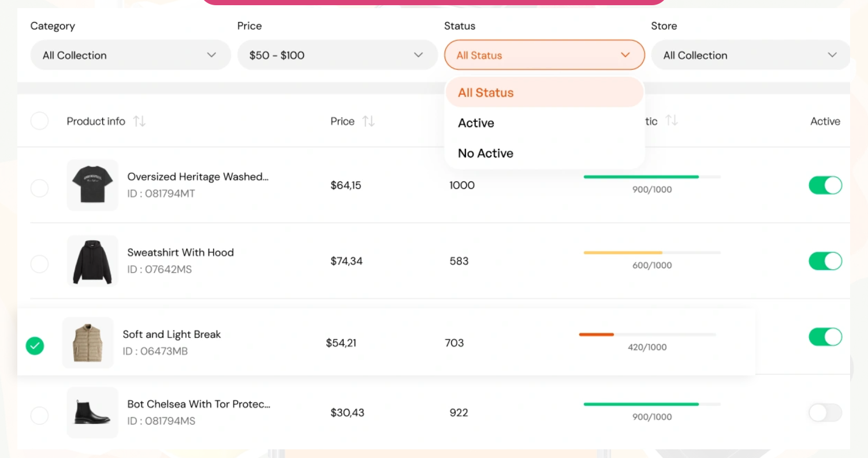Enable the Bot Chelsea active toggle
This screenshot has height=458, width=868.
pyautogui.click(x=825, y=412)
